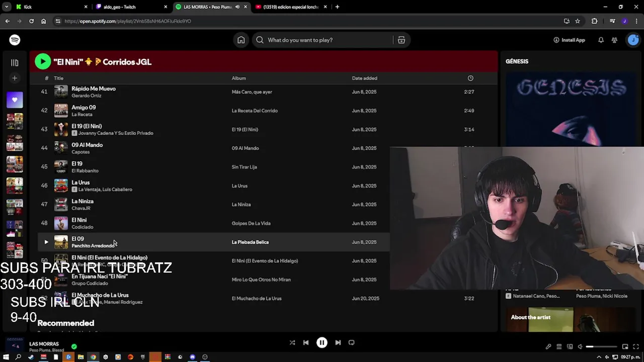Open mini player icon
The height and width of the screenshot is (362, 644).
625,346
